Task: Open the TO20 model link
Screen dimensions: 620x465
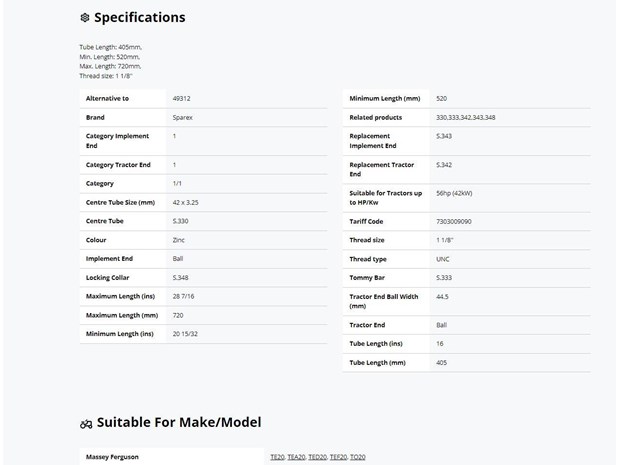Action: tap(357, 457)
